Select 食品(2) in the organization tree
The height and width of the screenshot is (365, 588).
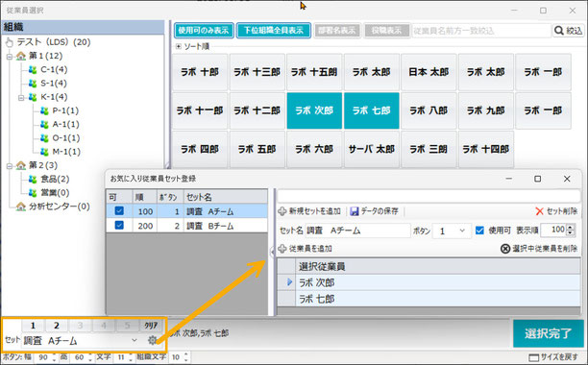pos(55,179)
